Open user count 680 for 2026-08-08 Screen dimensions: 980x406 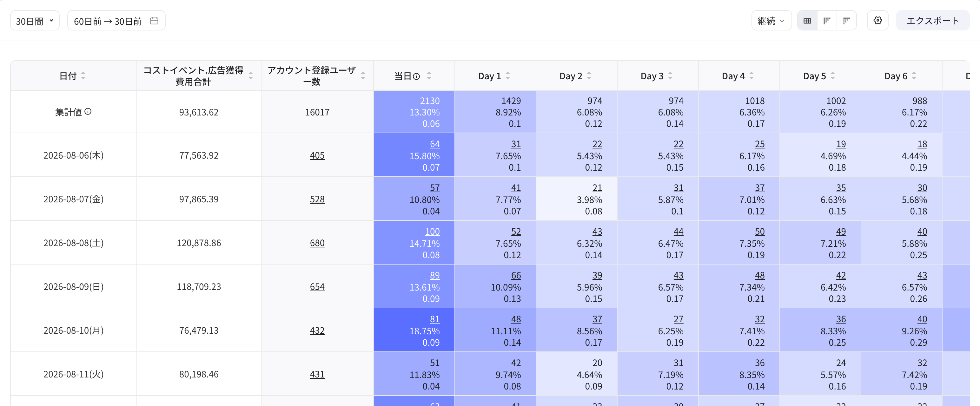[x=317, y=243]
